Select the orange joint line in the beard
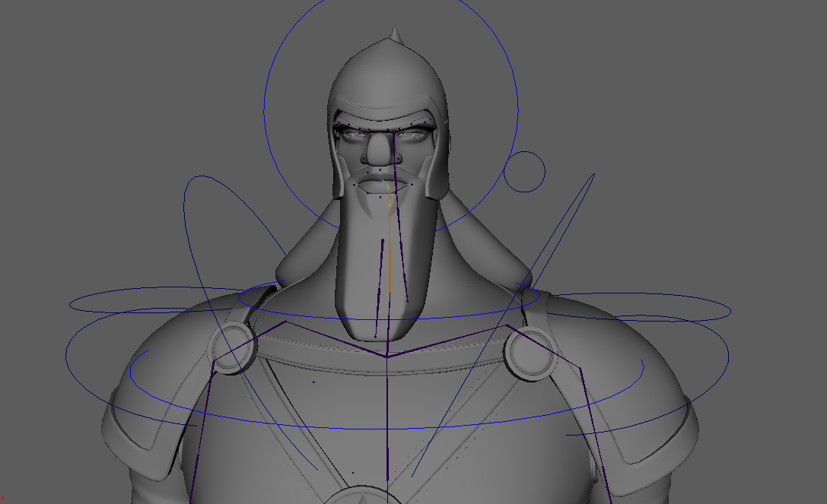827x504 pixels. tap(390, 251)
